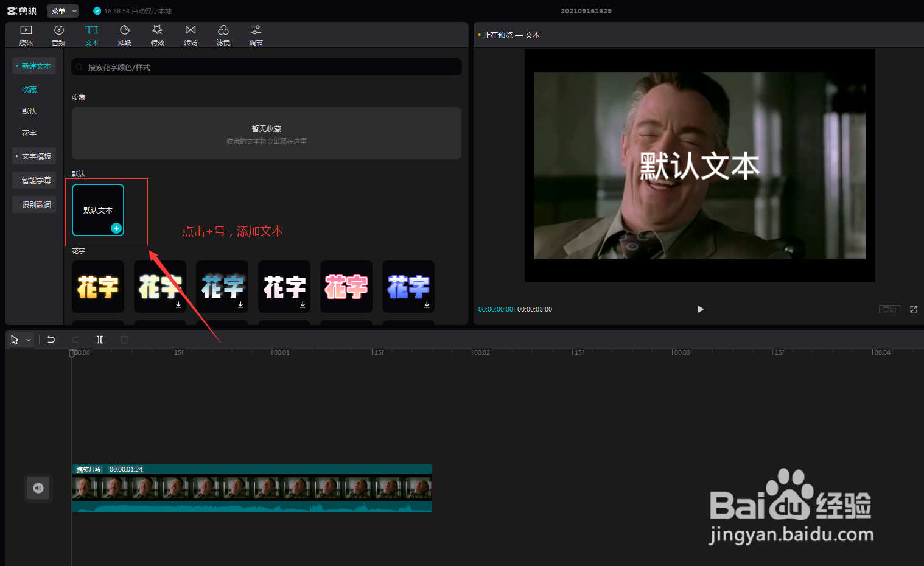Click the playhead at timeline start
The height and width of the screenshot is (566, 924).
click(x=72, y=353)
